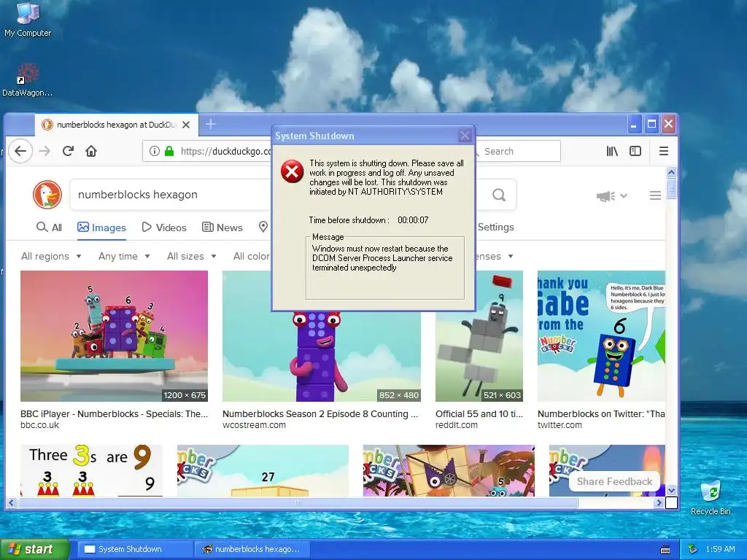
Task: Toggle Firefox sidebar icon
Action: click(635, 151)
